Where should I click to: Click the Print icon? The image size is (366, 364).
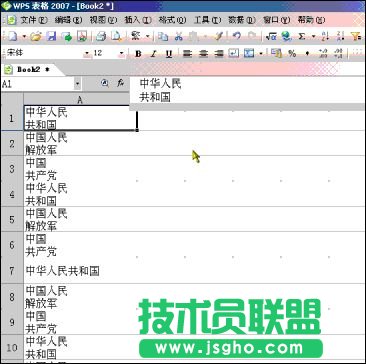tap(101, 36)
